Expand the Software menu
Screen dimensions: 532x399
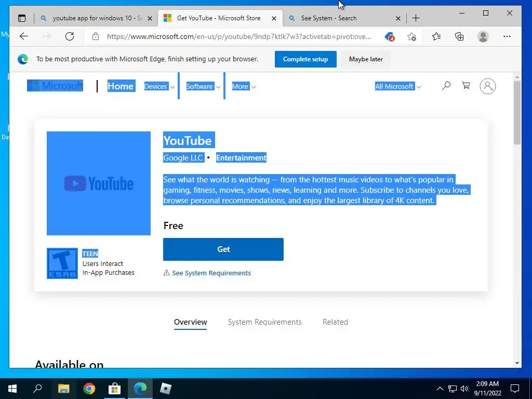click(203, 87)
